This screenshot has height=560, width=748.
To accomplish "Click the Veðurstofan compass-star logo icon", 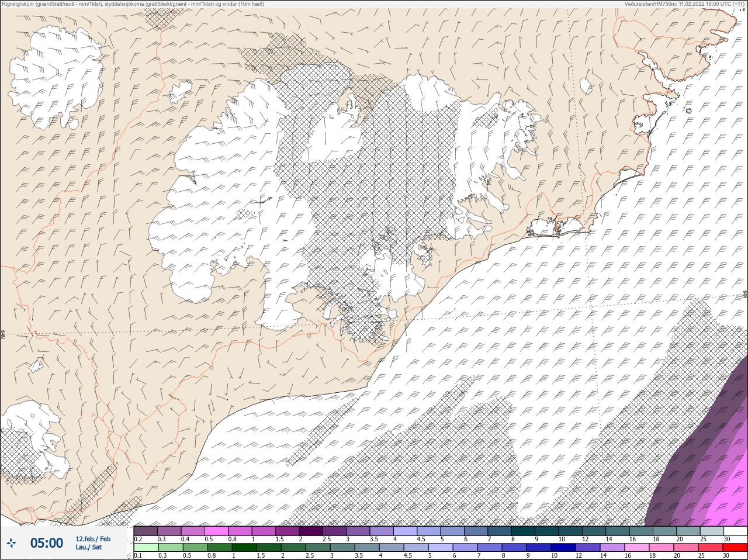I will pos(11,543).
